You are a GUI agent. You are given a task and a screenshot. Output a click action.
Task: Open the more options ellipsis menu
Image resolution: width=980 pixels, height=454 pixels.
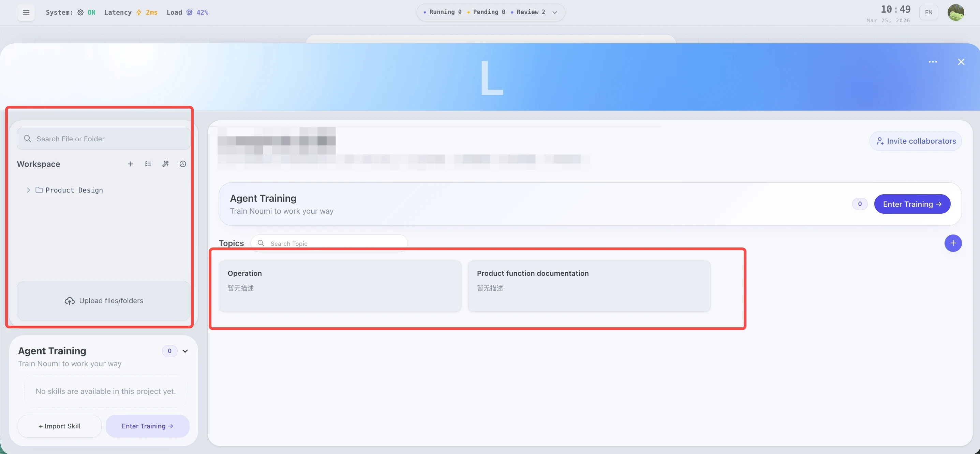coord(933,62)
